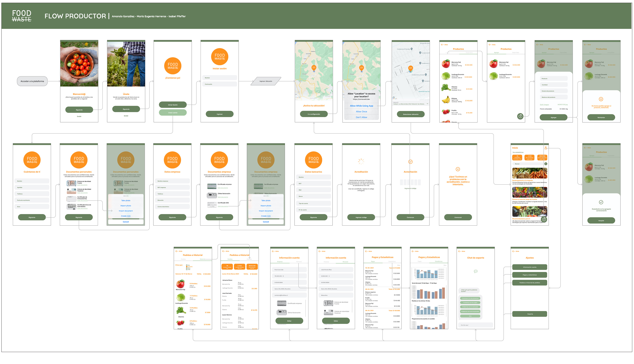Click the Soporte button in Ajustes
This screenshot has width=634, height=364.
tap(530, 314)
